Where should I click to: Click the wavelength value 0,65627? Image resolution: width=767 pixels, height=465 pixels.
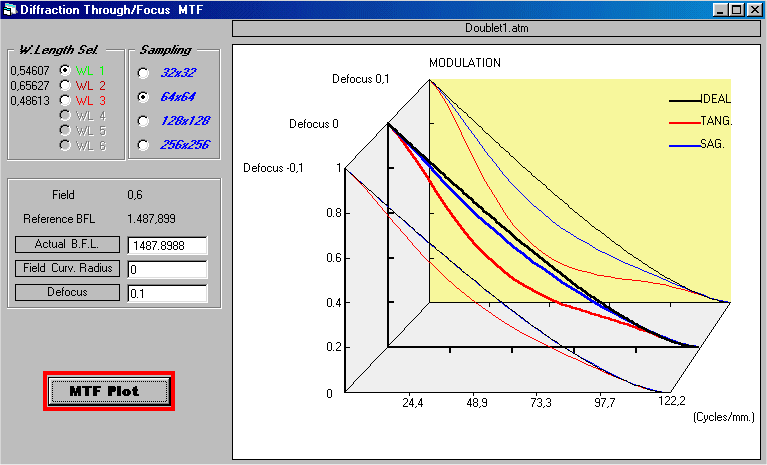tap(30, 86)
